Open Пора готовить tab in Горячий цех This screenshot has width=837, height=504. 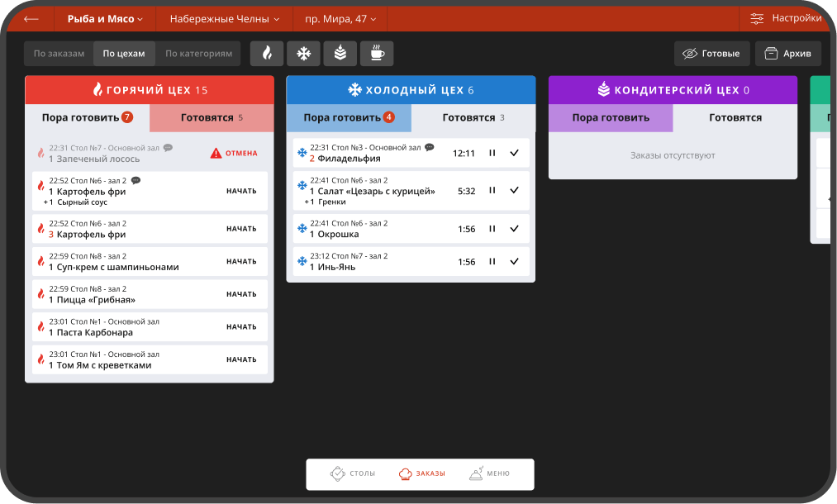tap(88, 117)
